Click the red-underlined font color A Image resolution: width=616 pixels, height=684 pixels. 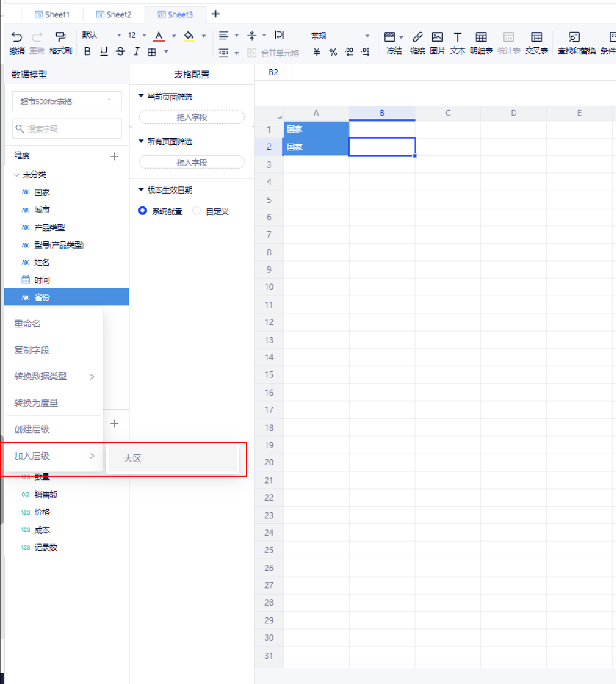[159, 36]
